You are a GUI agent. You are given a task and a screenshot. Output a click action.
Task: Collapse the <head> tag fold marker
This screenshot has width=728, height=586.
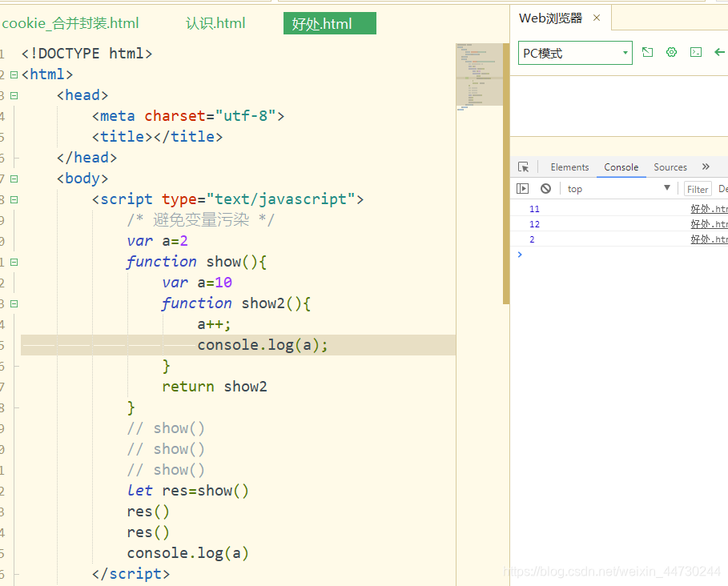pyautogui.click(x=14, y=95)
